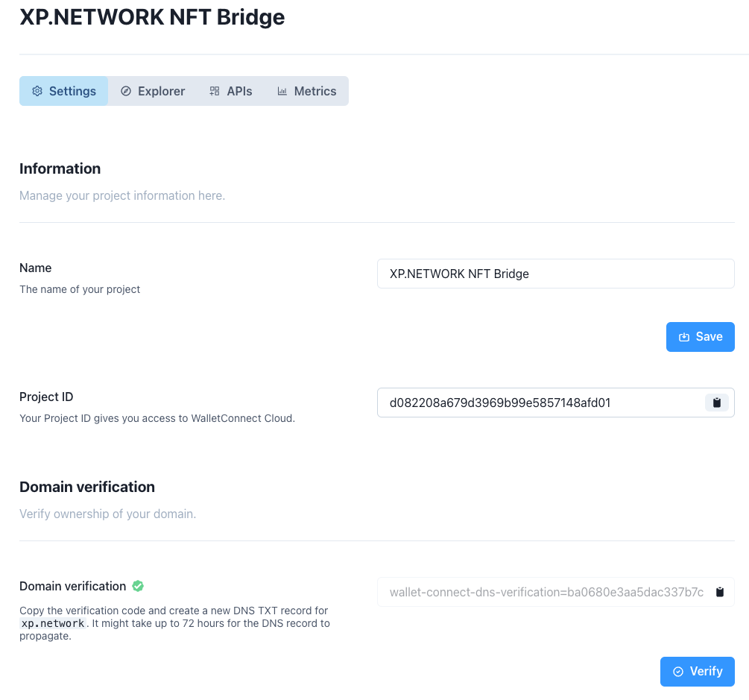Click the WalletConnect Cloud access description
The image size is (749, 700).
(157, 418)
